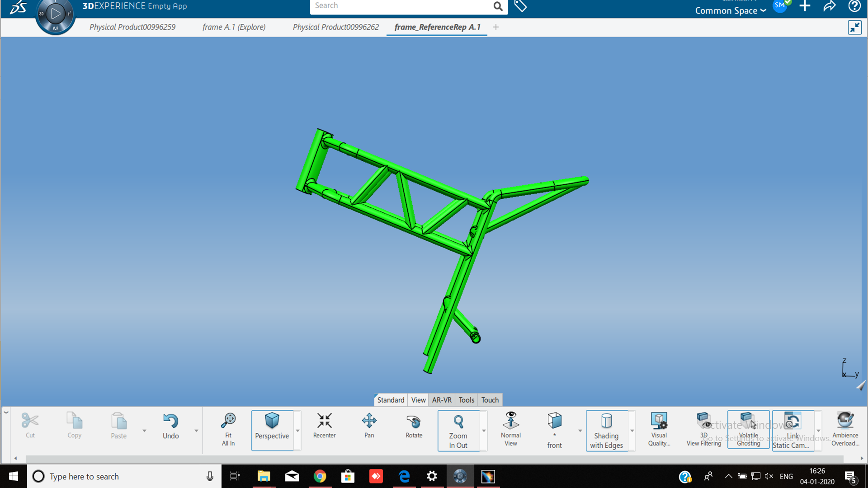Switch to View toolbar tab
868x488 pixels.
pyautogui.click(x=418, y=400)
